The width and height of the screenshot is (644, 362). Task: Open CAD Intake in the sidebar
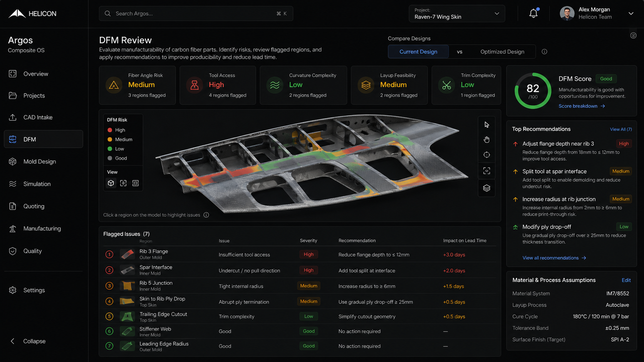click(43, 117)
